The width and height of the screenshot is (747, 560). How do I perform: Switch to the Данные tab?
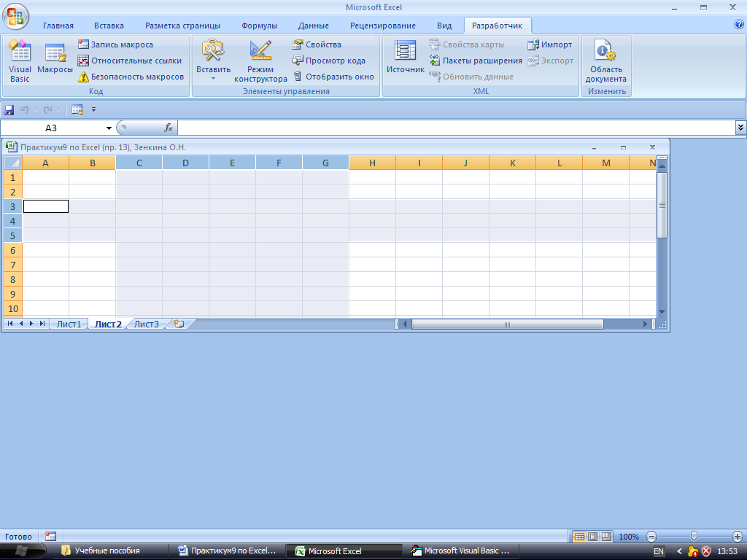(314, 26)
